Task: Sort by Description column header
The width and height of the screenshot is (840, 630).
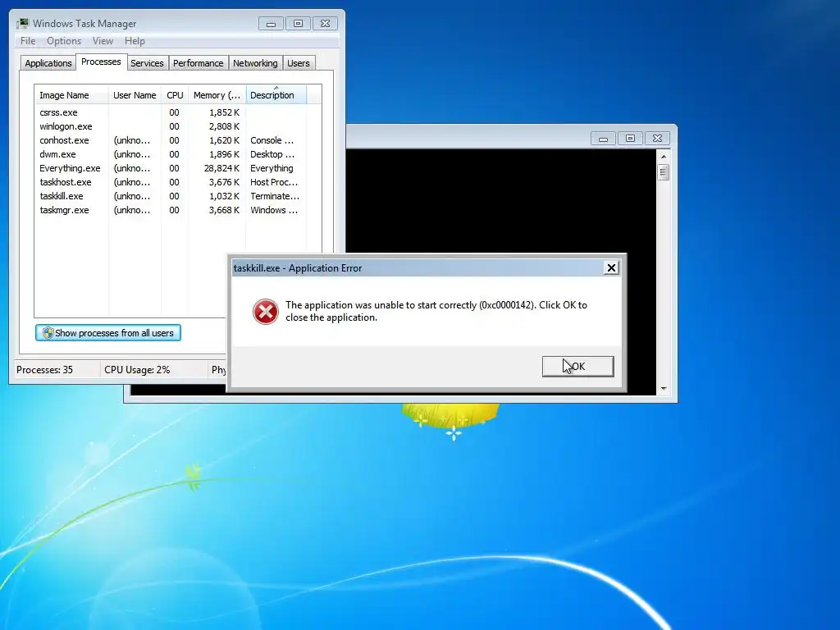Action: (276, 95)
